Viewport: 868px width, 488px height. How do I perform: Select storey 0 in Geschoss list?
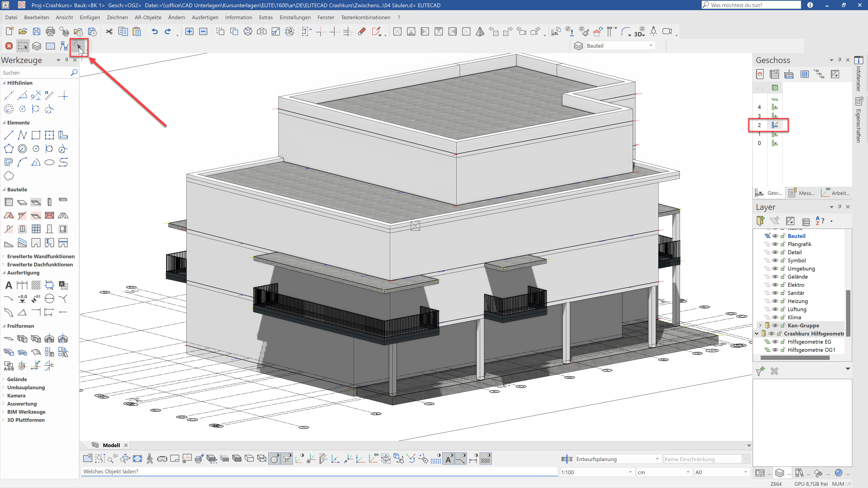(759, 143)
